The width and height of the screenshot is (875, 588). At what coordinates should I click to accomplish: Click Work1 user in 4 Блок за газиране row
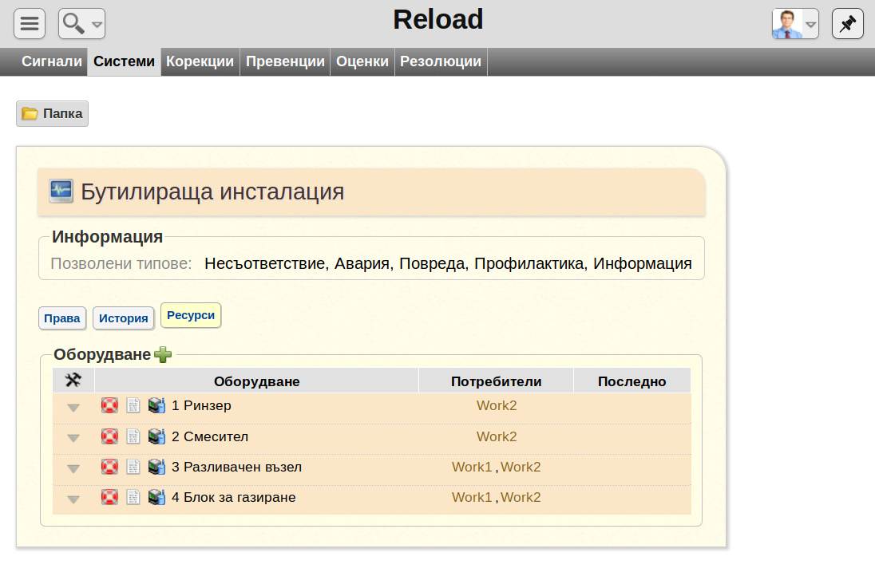[x=472, y=497]
